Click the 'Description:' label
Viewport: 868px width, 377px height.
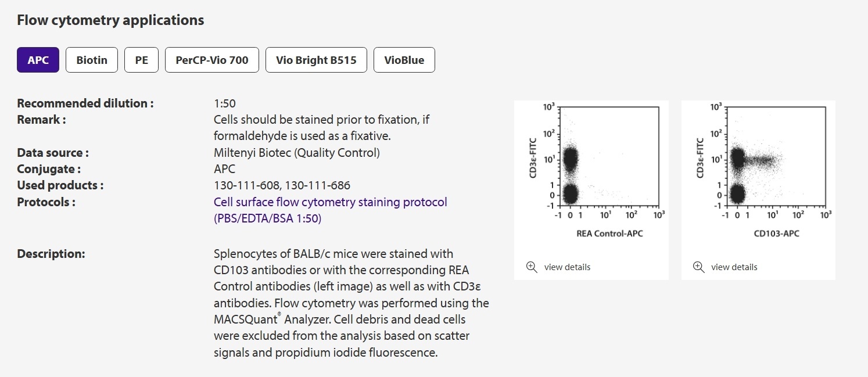click(51, 254)
